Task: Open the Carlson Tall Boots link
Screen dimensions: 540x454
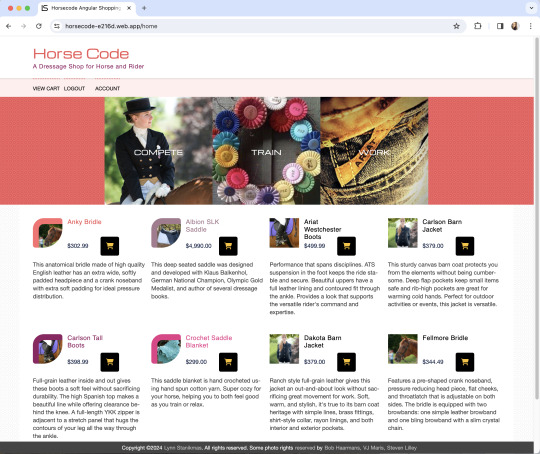Action: tap(85, 342)
